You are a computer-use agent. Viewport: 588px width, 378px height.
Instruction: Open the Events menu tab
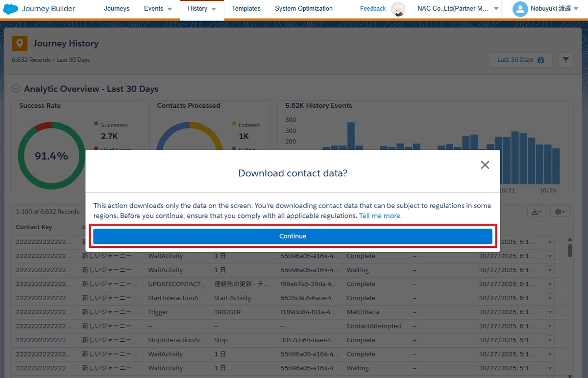(158, 9)
